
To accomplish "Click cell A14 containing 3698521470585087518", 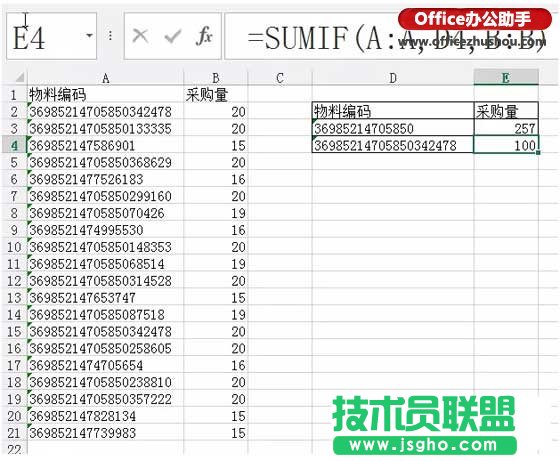I will [x=105, y=315].
